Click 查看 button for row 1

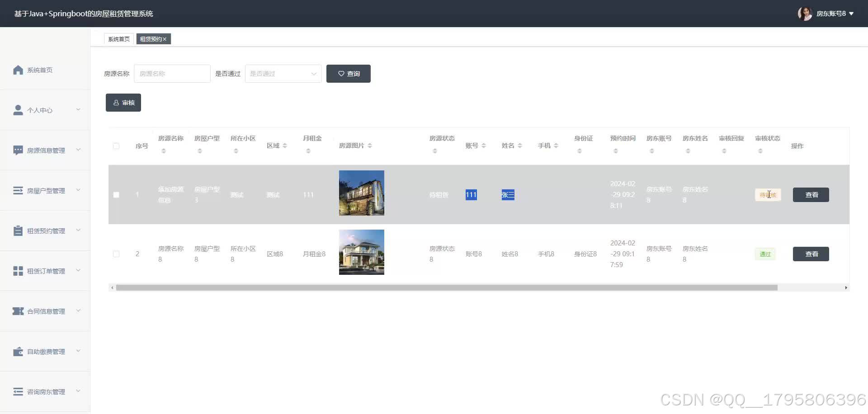811,195
